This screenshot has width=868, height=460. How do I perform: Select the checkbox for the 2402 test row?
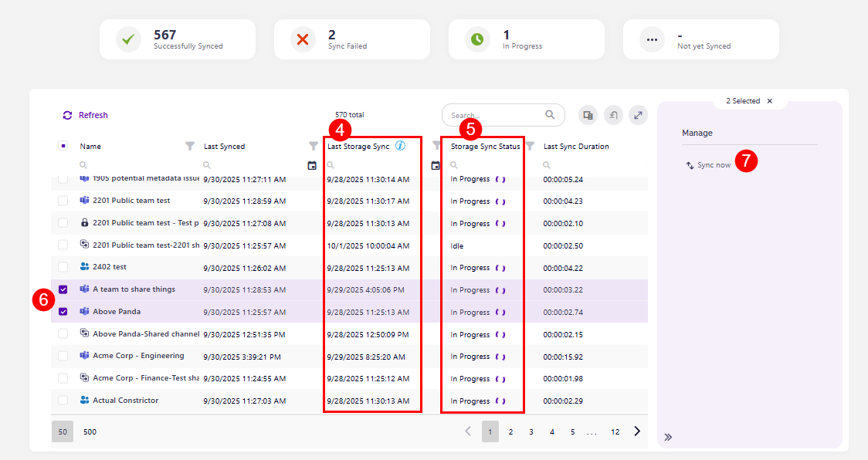(x=63, y=267)
